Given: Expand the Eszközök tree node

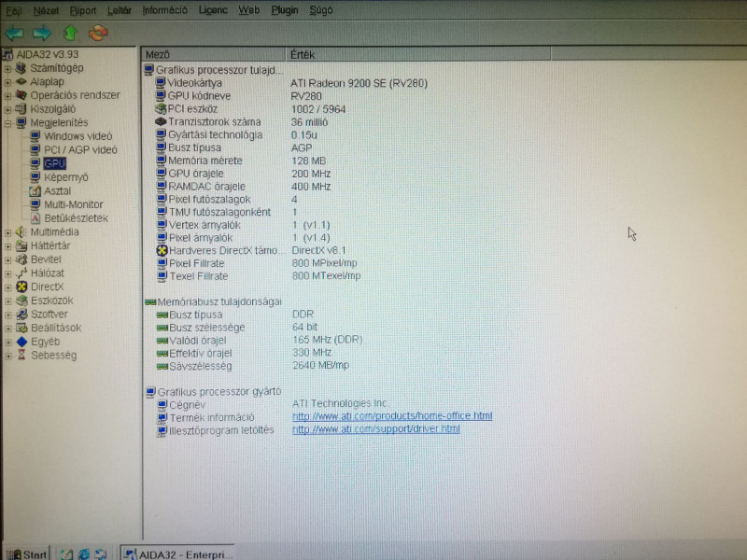Looking at the screenshot, I should tap(7, 301).
